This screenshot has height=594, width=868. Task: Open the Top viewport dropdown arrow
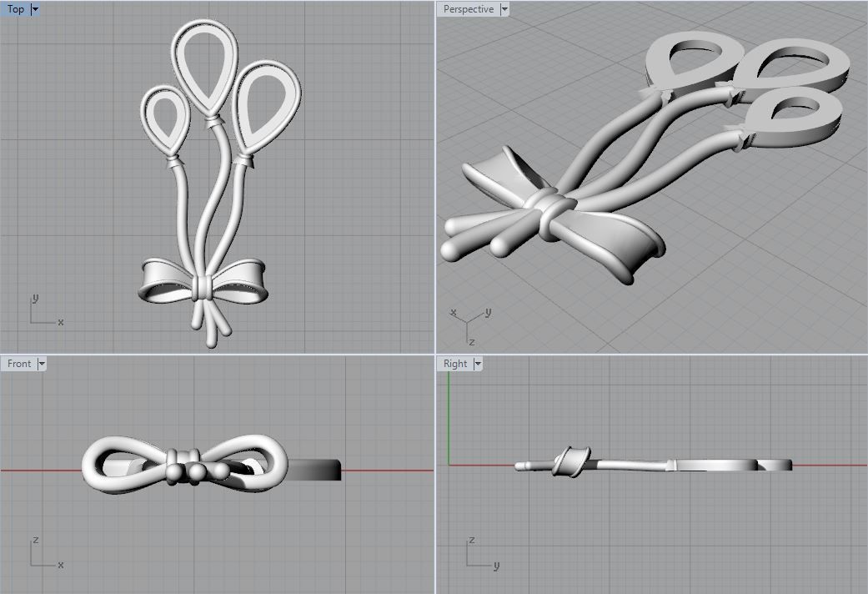click(x=35, y=9)
